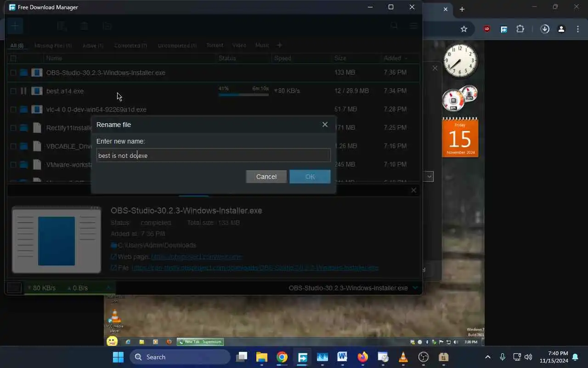
Task: Close the Rename file dialog with X
Action: point(325,125)
